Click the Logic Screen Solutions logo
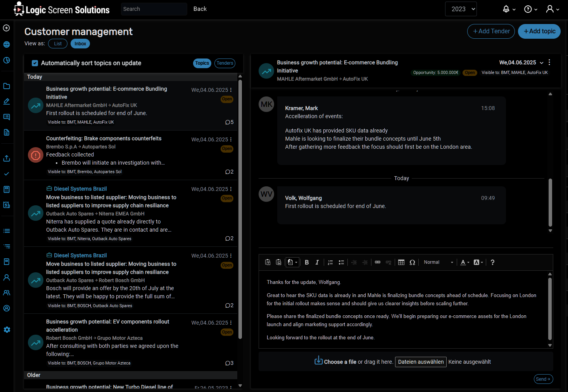Screen dimensions: 568x392 [x=62, y=9]
